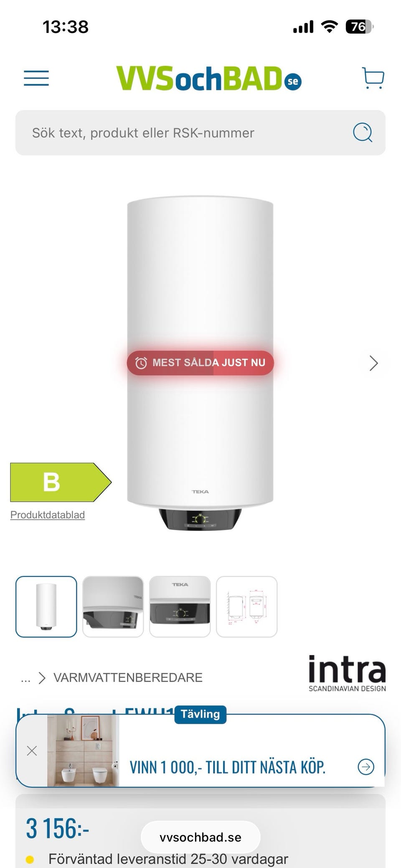Screen dimensions: 401x868
Task: Click the intra Scandinavian Design brand logo
Action: point(347,673)
